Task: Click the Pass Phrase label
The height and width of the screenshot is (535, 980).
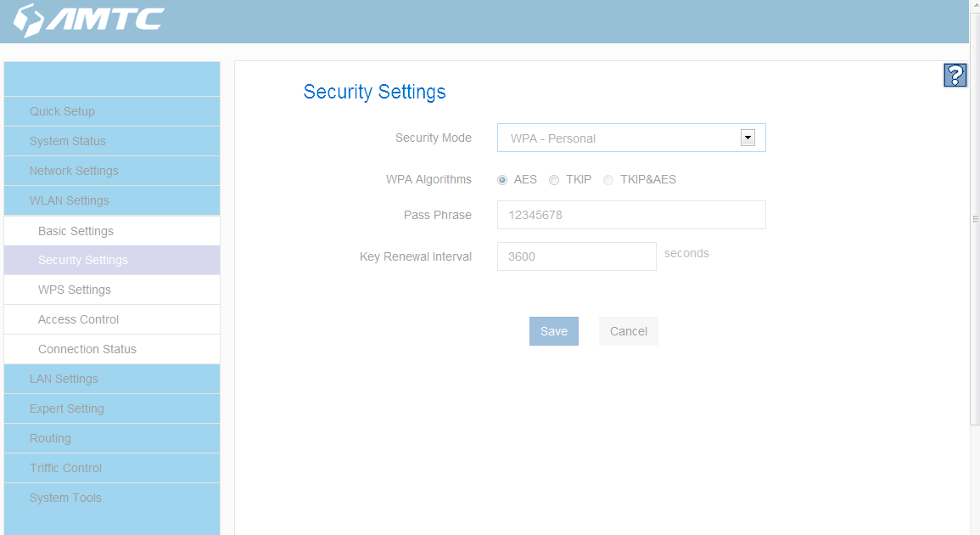Action: point(438,215)
